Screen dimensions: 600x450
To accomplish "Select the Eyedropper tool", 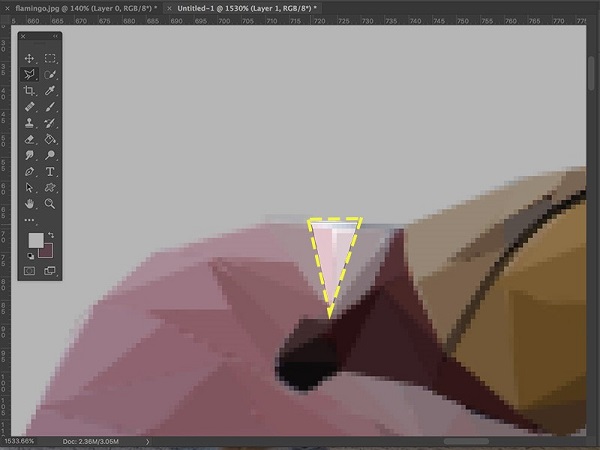I will point(50,91).
